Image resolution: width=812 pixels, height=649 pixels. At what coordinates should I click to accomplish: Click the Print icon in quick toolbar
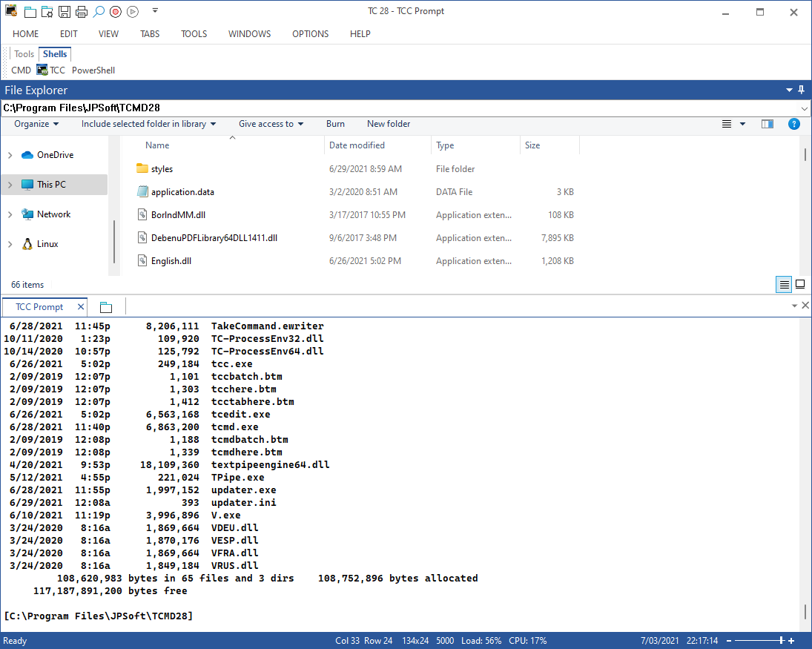point(82,11)
